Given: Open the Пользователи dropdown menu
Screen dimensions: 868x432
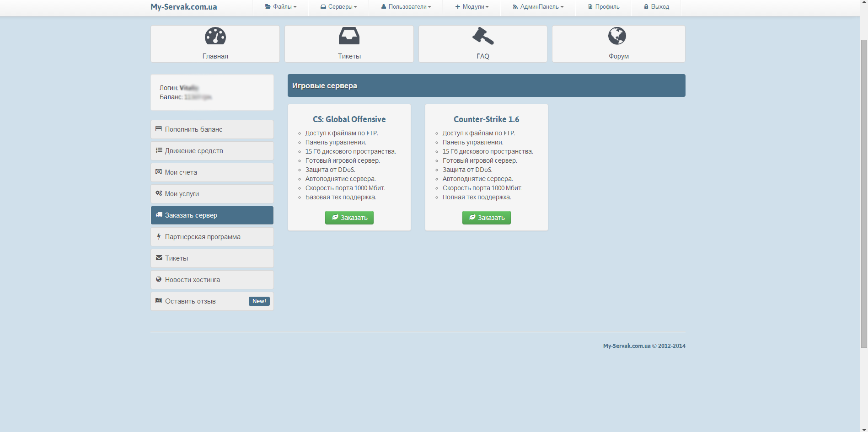Looking at the screenshot, I should click(406, 7).
